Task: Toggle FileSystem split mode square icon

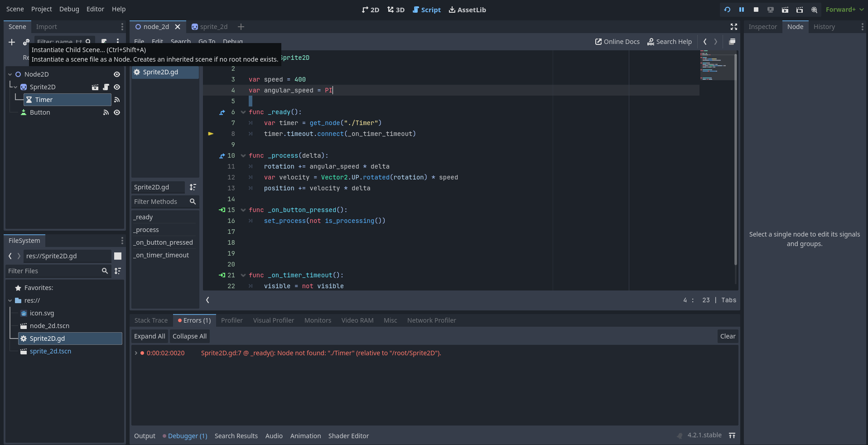Action: point(118,256)
